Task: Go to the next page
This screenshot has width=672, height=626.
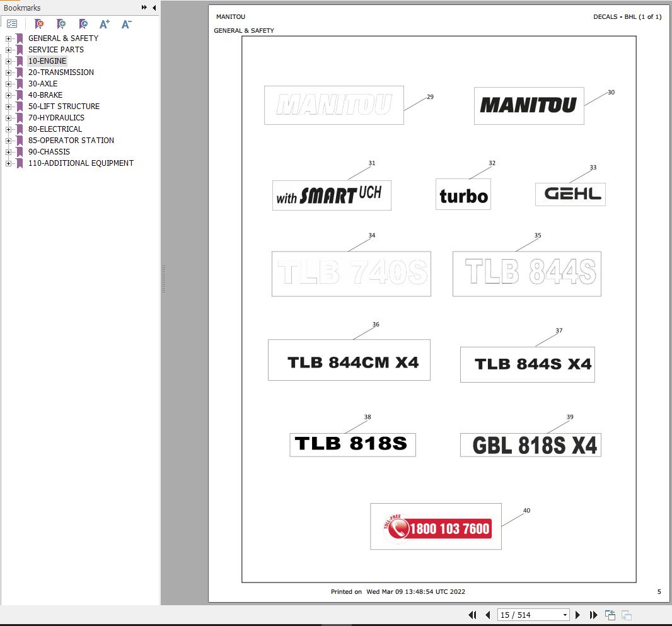Action: point(577,615)
